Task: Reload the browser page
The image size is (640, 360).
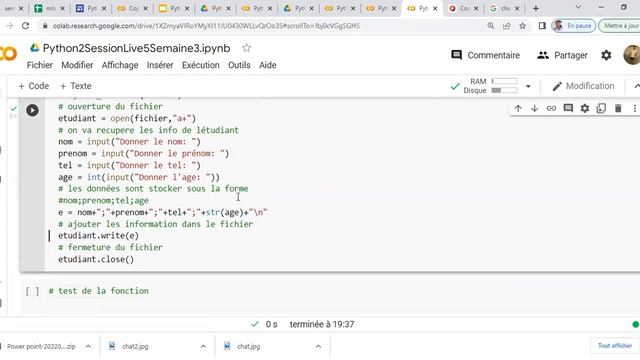Action: 26,26
